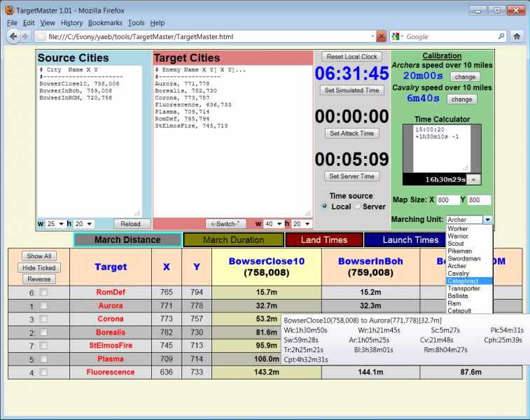
Task: Open the Bookmarks menu
Action: (x=105, y=23)
